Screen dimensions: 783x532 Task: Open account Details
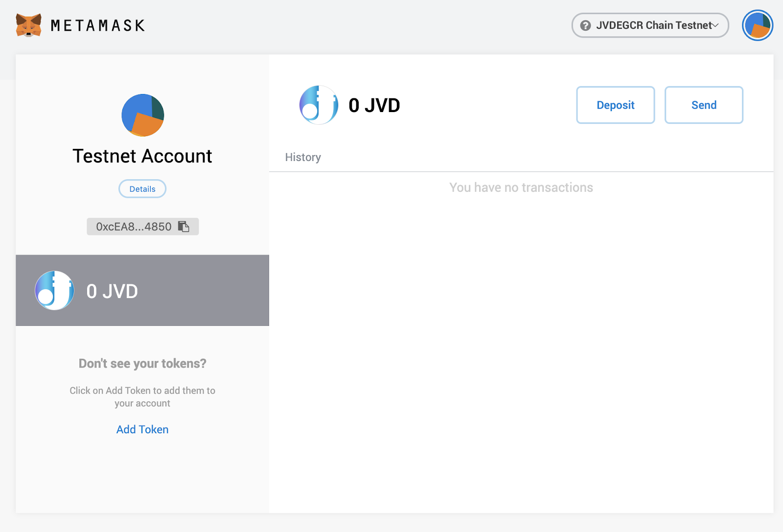(142, 189)
